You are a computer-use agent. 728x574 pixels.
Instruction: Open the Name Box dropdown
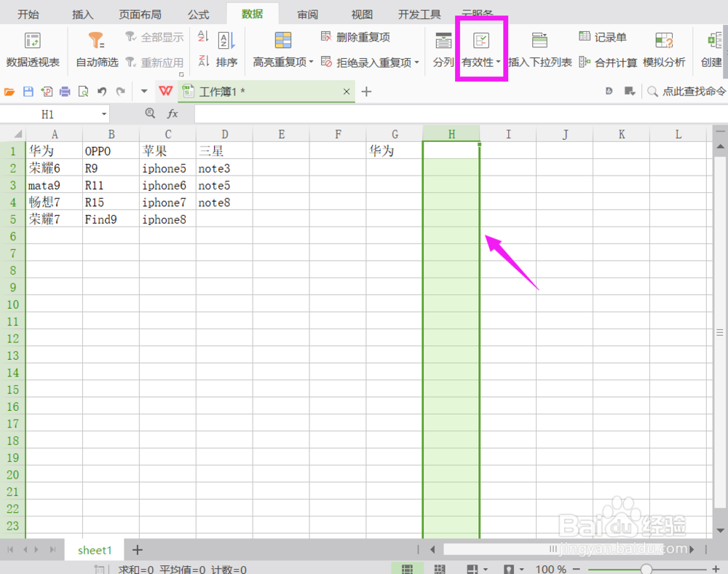pos(104,114)
